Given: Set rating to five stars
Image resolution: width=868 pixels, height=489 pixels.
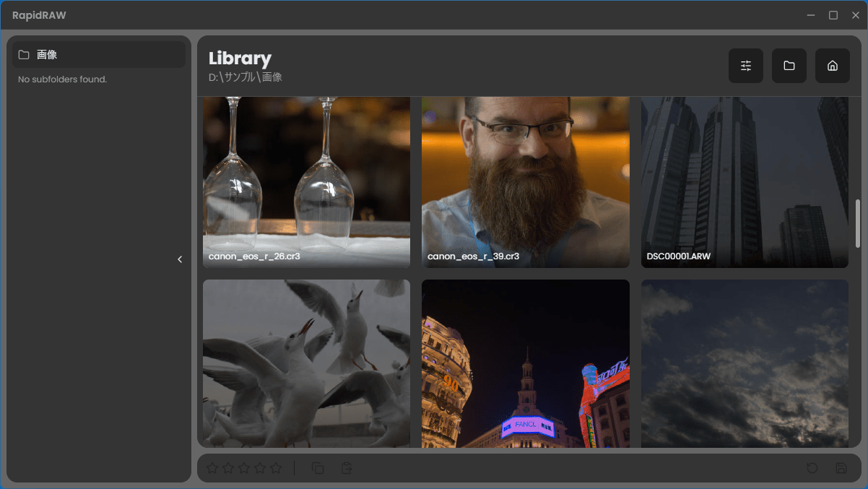Looking at the screenshot, I should coord(276,468).
